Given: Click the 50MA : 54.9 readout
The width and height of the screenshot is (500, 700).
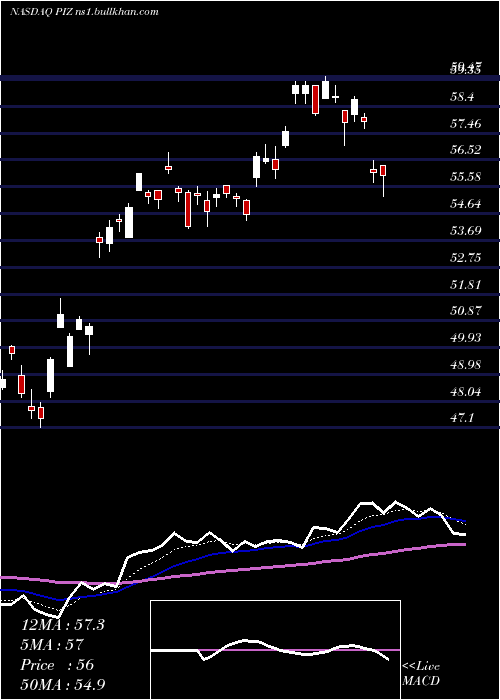Looking at the screenshot, I should pos(62,684).
